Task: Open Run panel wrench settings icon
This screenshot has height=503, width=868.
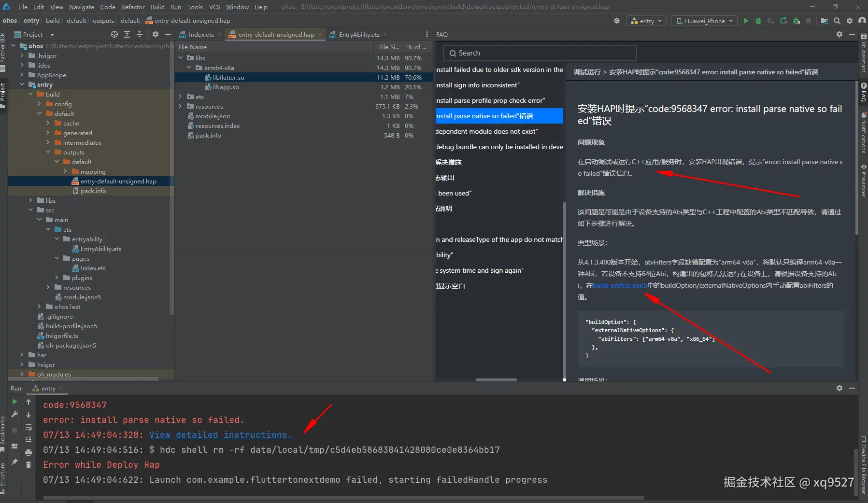Action: 14,414
